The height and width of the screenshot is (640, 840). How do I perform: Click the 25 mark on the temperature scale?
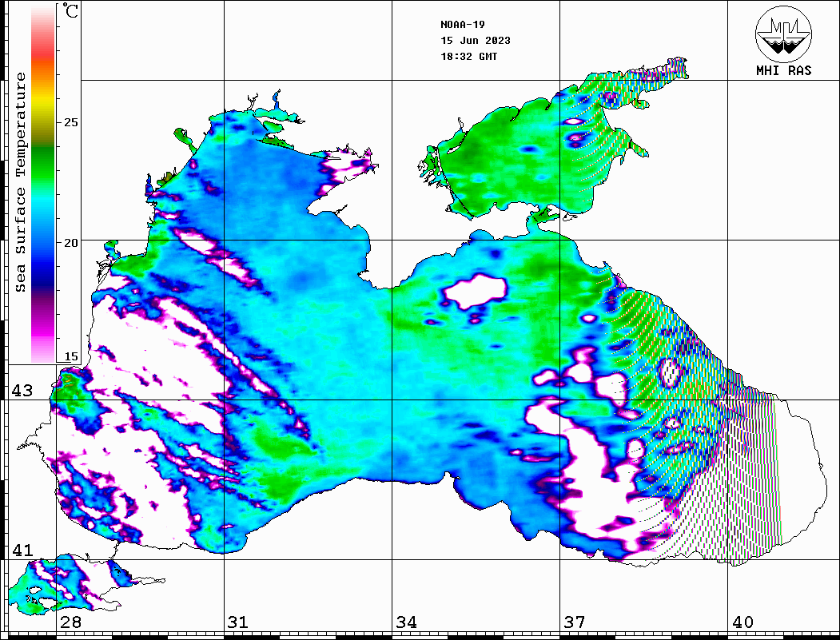(x=72, y=122)
